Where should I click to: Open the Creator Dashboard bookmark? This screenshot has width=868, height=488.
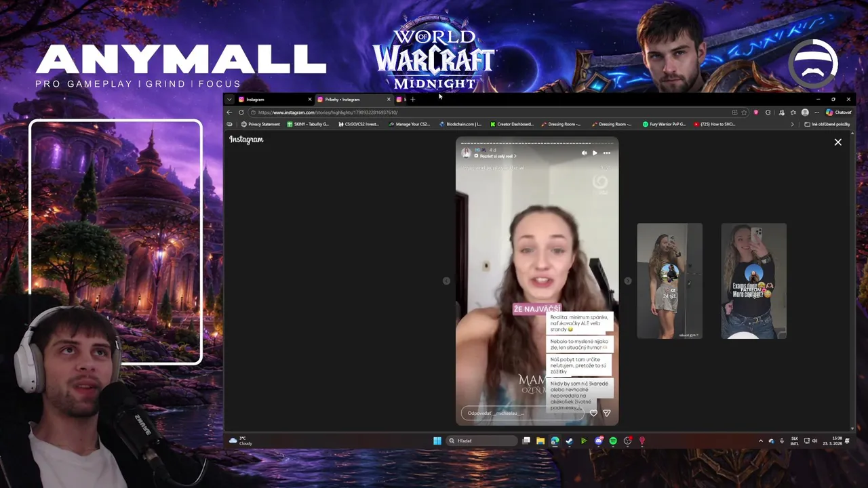511,125
